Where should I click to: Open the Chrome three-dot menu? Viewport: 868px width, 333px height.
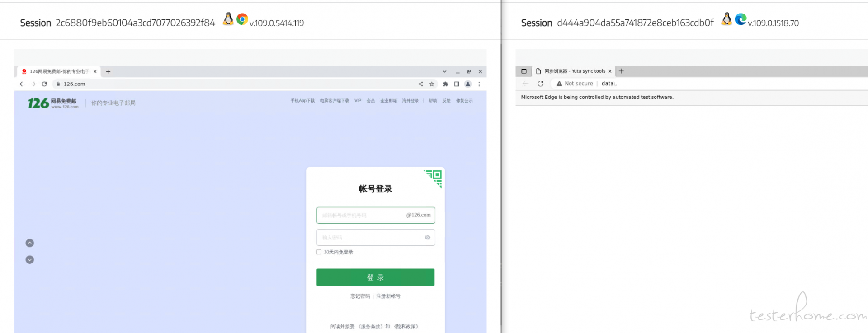point(479,84)
